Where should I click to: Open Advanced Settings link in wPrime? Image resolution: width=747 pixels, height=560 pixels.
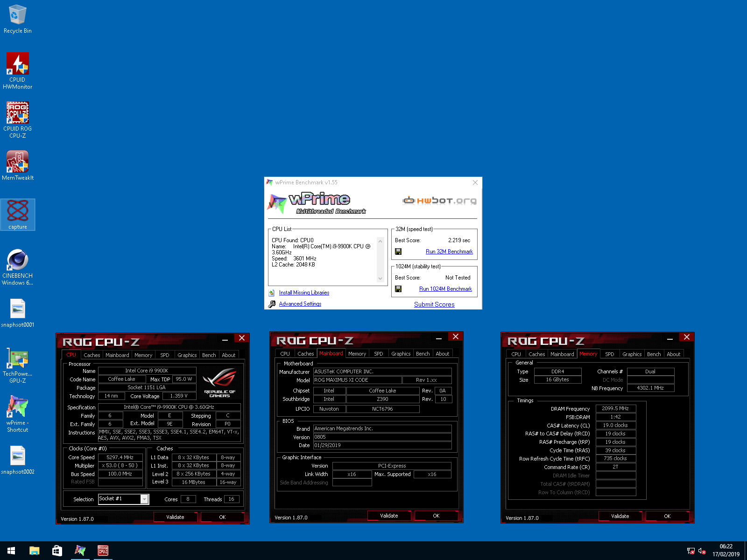(x=300, y=304)
